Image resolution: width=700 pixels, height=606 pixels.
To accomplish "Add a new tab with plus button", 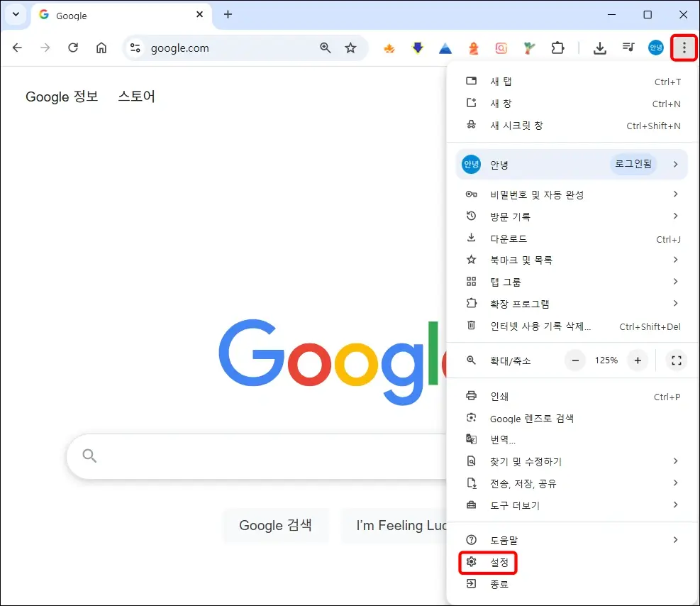I will click(228, 14).
